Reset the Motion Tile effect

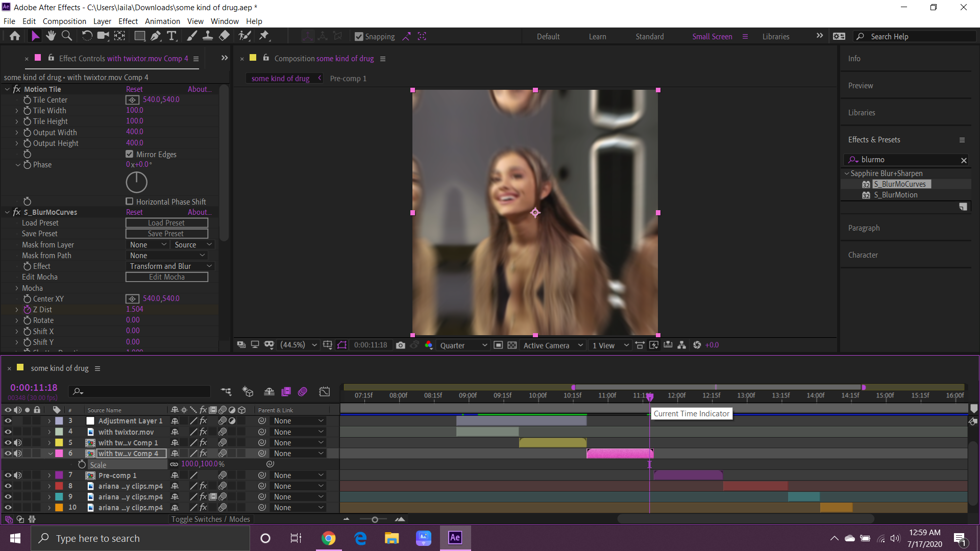134,89
